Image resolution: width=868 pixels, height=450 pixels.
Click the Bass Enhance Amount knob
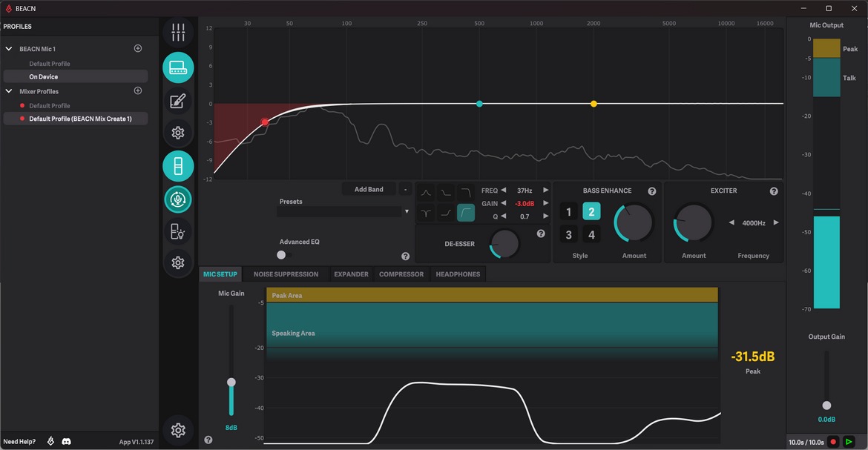pos(634,222)
